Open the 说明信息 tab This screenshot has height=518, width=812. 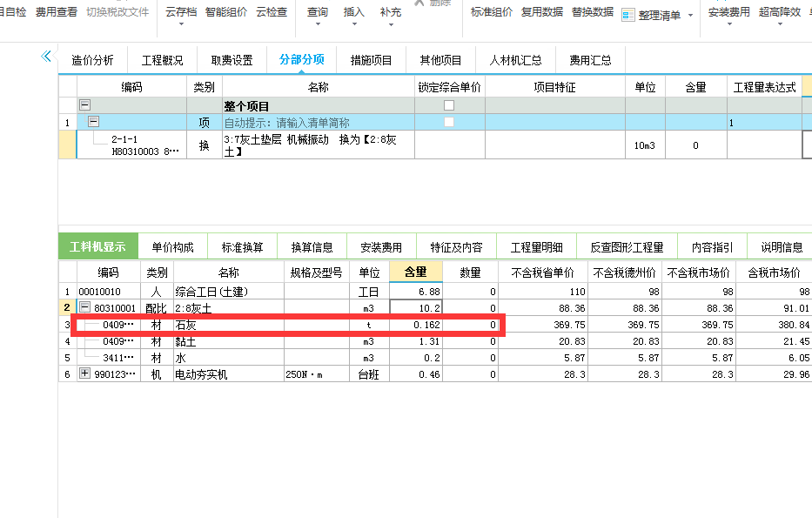pyautogui.click(x=782, y=247)
